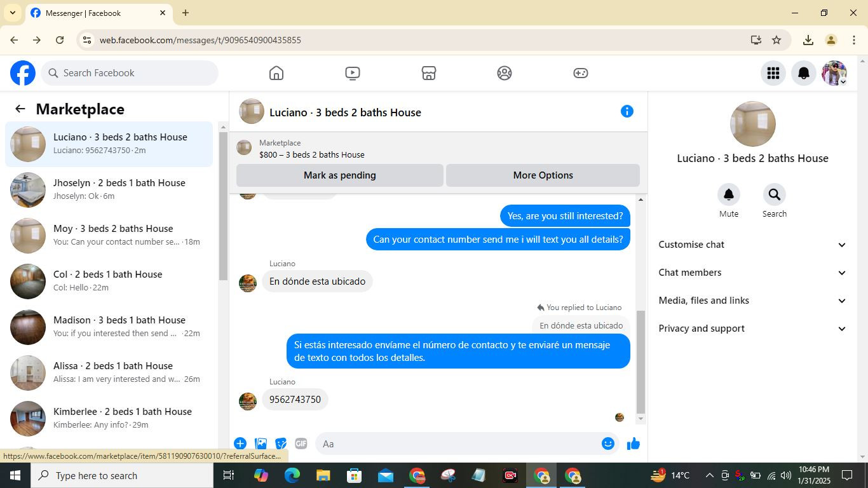The image size is (868, 488).
Task: Open Alissa 2 beds 1 bath conversation
Action: click(109, 373)
